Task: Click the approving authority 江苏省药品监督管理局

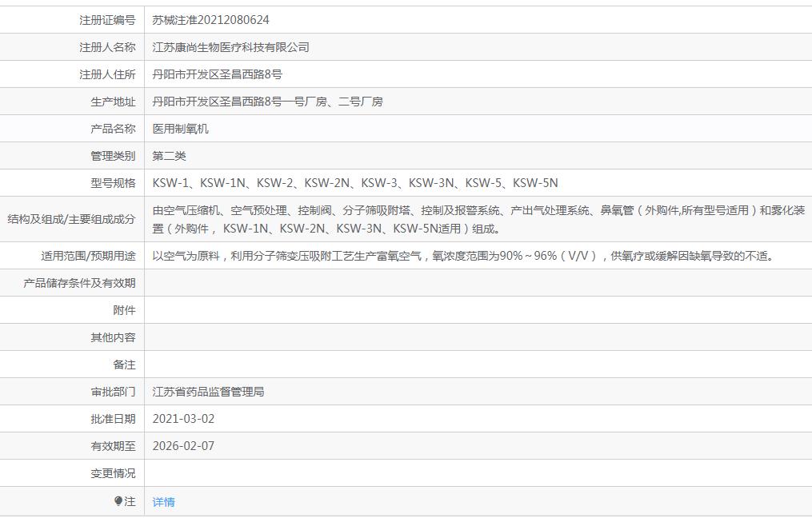Action: 208,392
